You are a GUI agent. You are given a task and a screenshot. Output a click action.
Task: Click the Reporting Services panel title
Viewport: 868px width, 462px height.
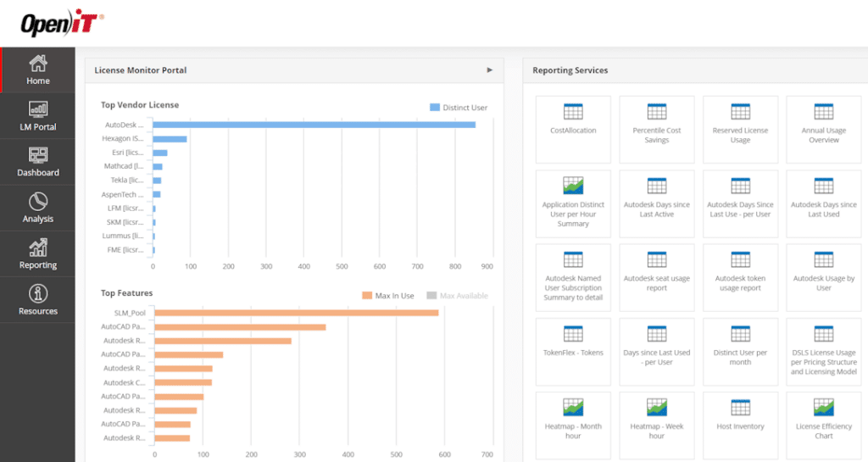(x=570, y=70)
